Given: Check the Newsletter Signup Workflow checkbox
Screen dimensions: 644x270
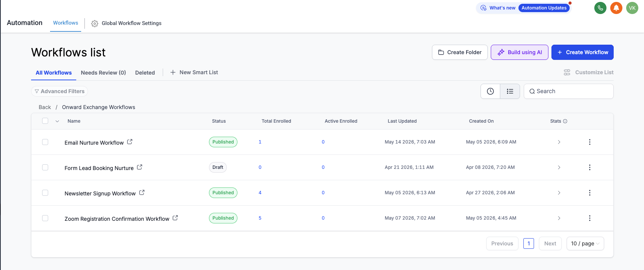Looking at the screenshot, I should (x=45, y=193).
